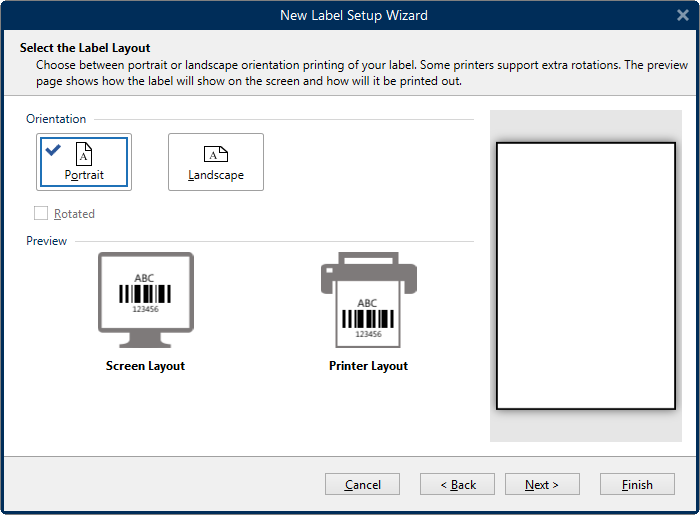Select the Landscape orientation page icon

tap(216, 153)
